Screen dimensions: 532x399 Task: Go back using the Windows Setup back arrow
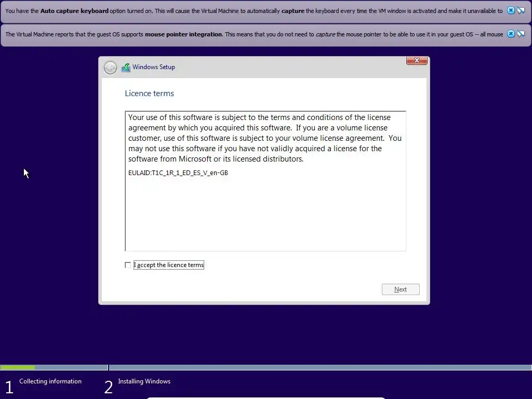pyautogui.click(x=110, y=68)
